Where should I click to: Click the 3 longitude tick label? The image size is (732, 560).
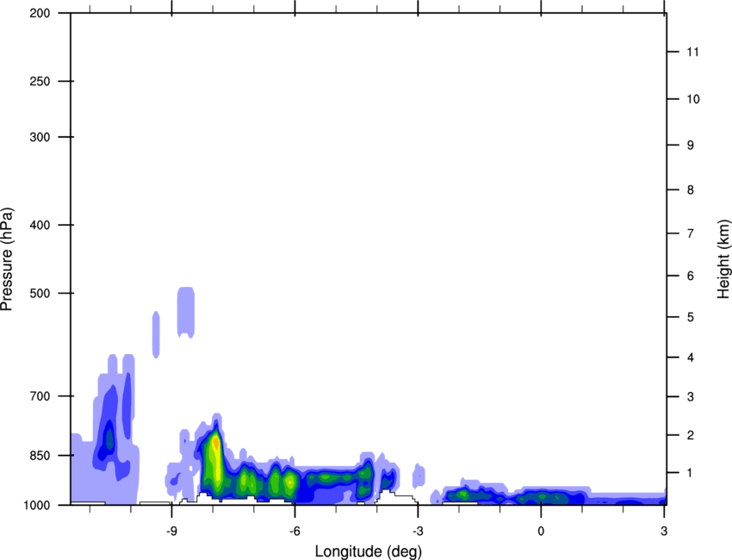664,531
